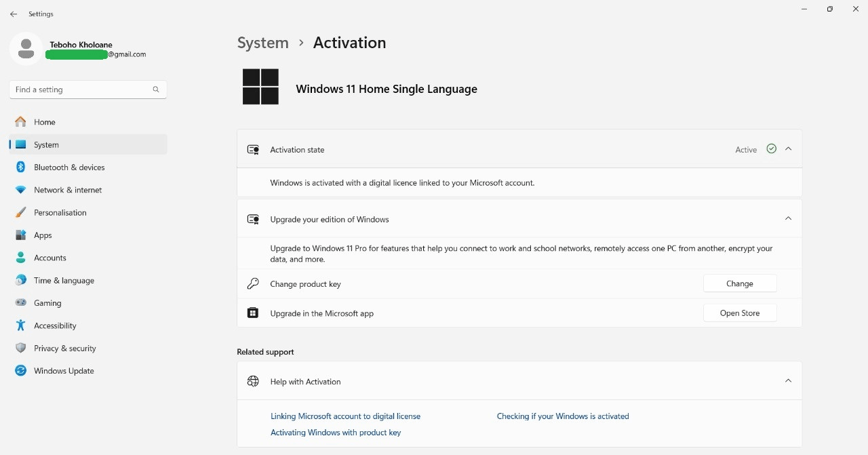Collapse Upgrade your edition of Windows
Viewport: 868px width, 455px height.
point(788,218)
